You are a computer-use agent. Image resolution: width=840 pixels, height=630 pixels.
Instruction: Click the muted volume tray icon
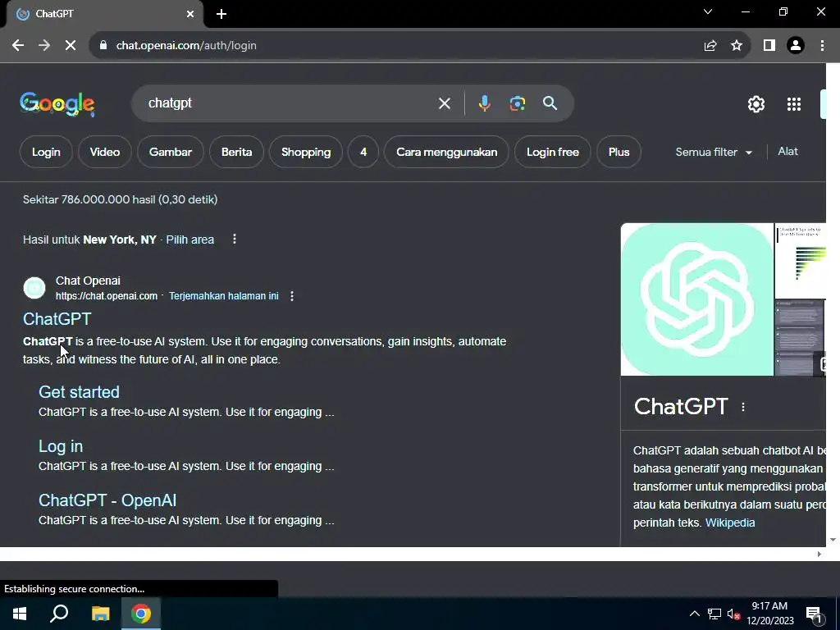[734, 614]
